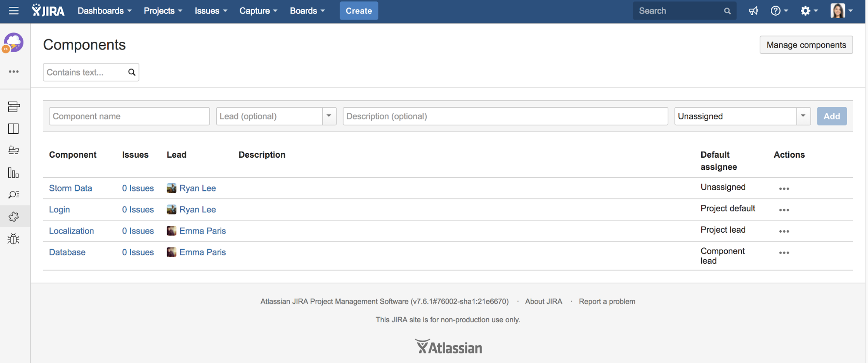Image resolution: width=868 pixels, height=363 pixels.
Task: Open the settings gear dropdown
Action: 809,11
